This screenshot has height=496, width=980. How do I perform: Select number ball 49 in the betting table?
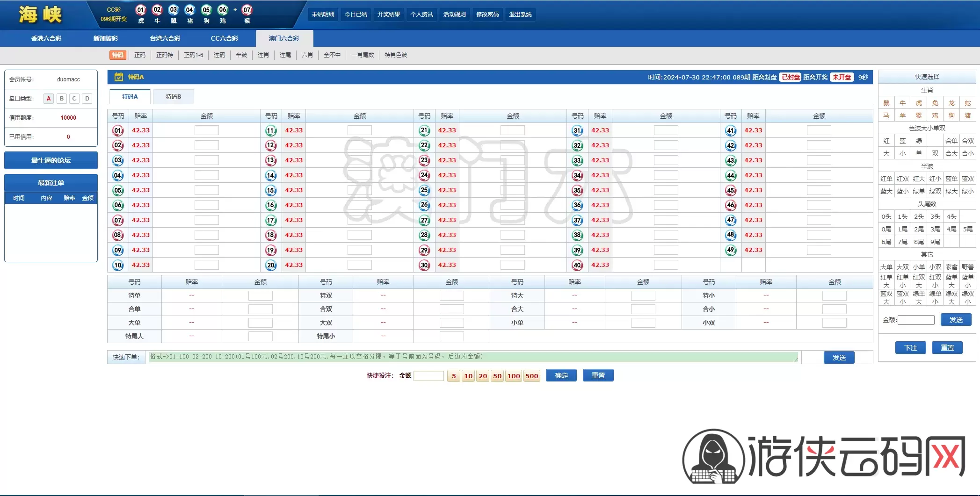coord(731,250)
